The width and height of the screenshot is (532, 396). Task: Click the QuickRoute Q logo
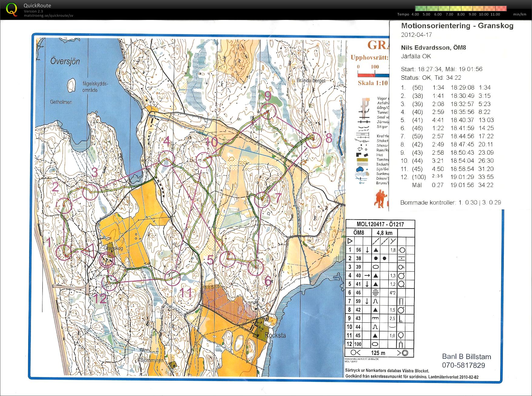[12, 9]
